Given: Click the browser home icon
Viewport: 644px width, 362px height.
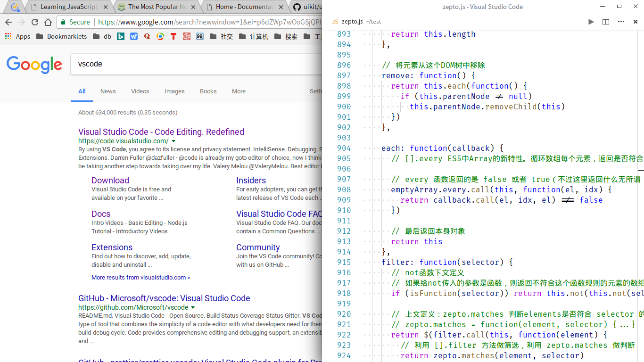Looking at the screenshot, I should pos(48,22).
